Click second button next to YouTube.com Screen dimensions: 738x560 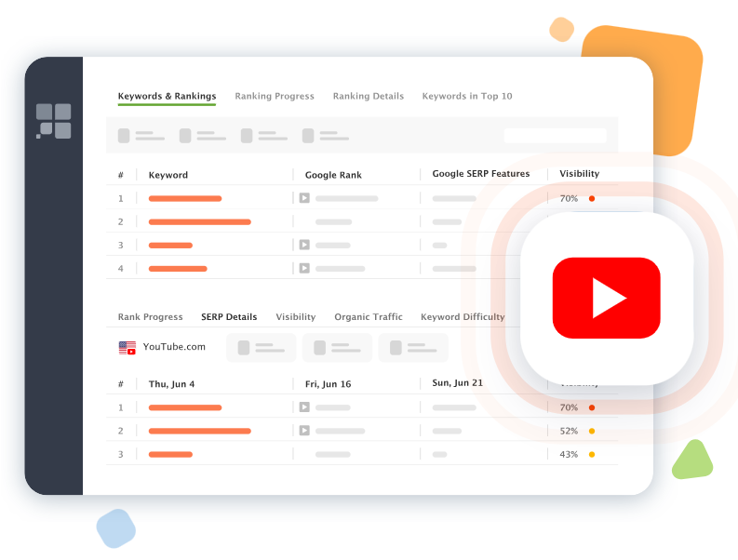point(338,348)
